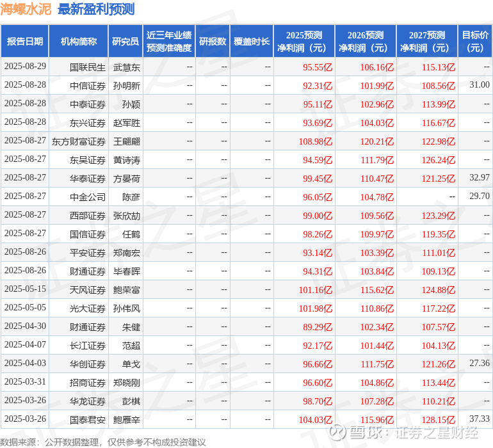The image size is (493, 448).
Task: Click the 110.21亿 forecast value
Action: (x=439, y=401)
